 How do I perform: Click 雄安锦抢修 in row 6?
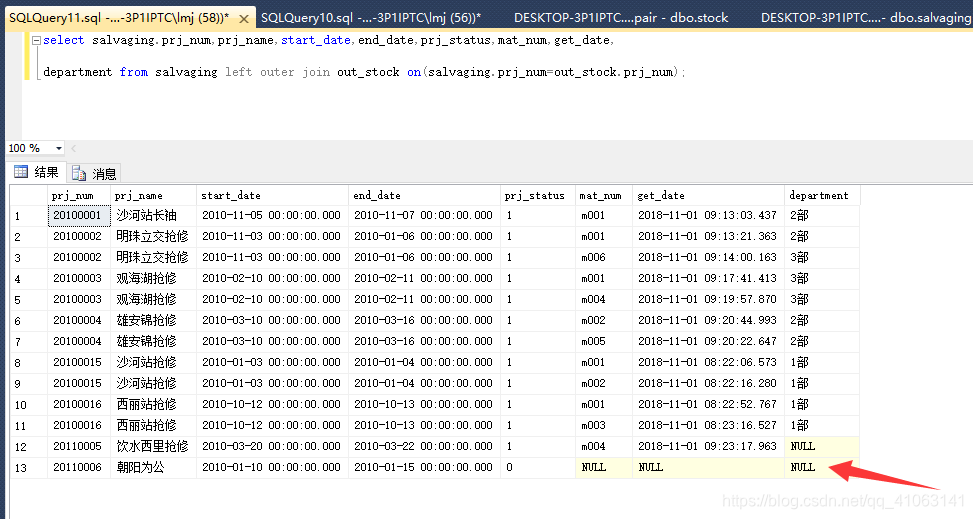[153, 320]
